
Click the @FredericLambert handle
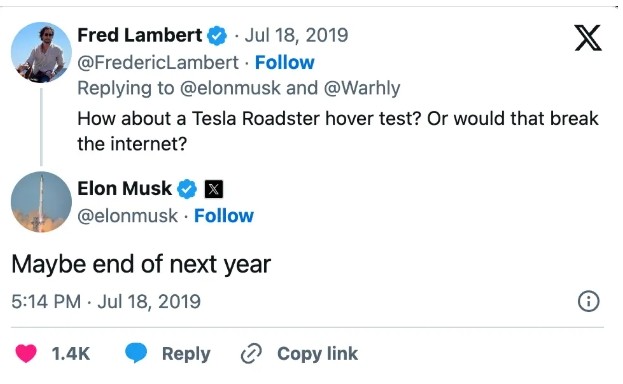[x=158, y=62]
